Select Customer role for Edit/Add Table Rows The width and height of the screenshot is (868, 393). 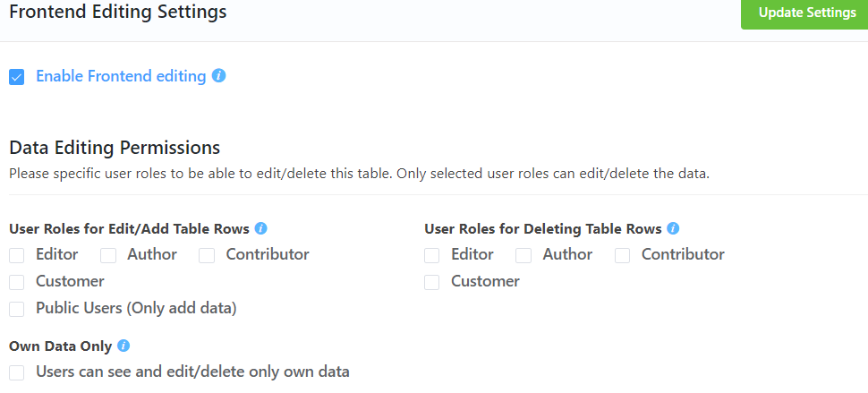[x=17, y=282]
